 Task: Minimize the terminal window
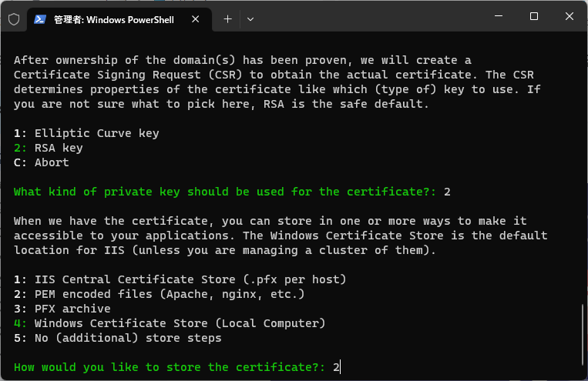[x=499, y=16]
